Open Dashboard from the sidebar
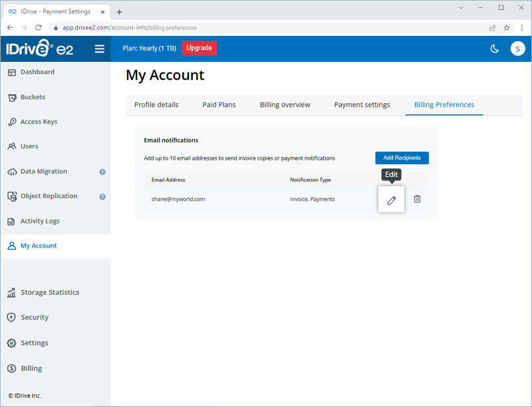This screenshot has height=407, width=532. point(37,72)
